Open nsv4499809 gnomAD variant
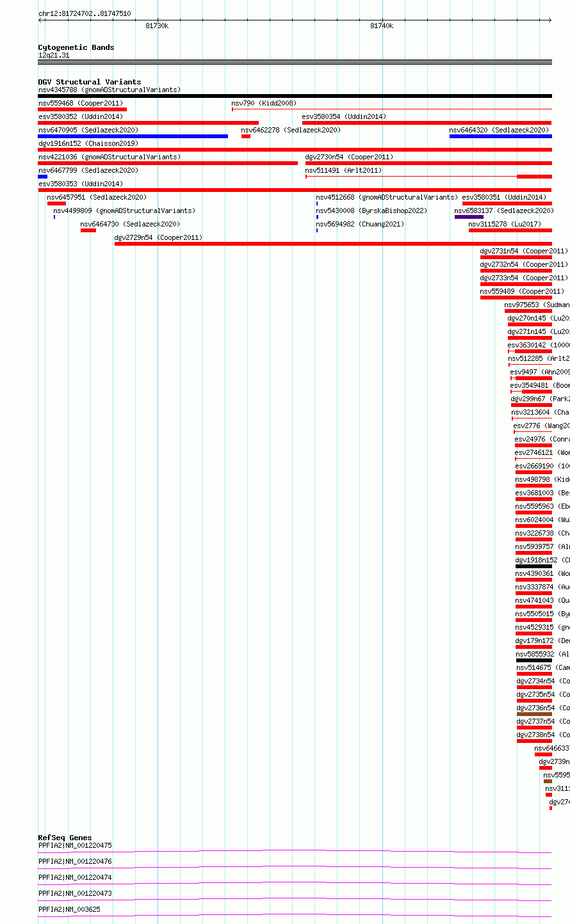This screenshot has width=570, height=924. click(x=124, y=211)
